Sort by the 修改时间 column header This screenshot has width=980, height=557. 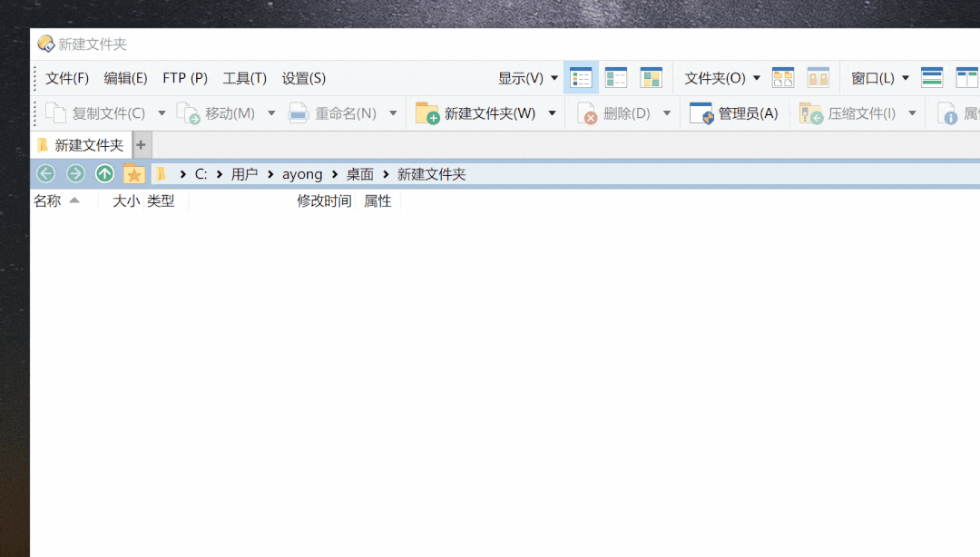[324, 201]
